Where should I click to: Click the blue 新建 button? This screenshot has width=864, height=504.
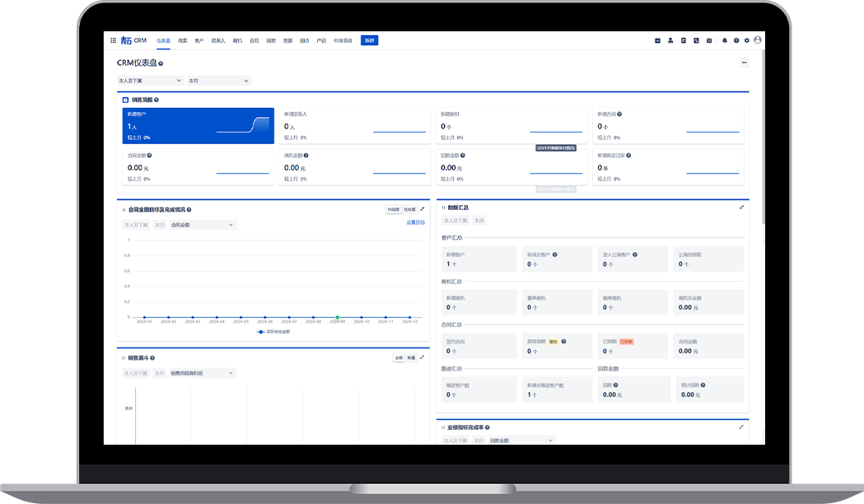370,40
